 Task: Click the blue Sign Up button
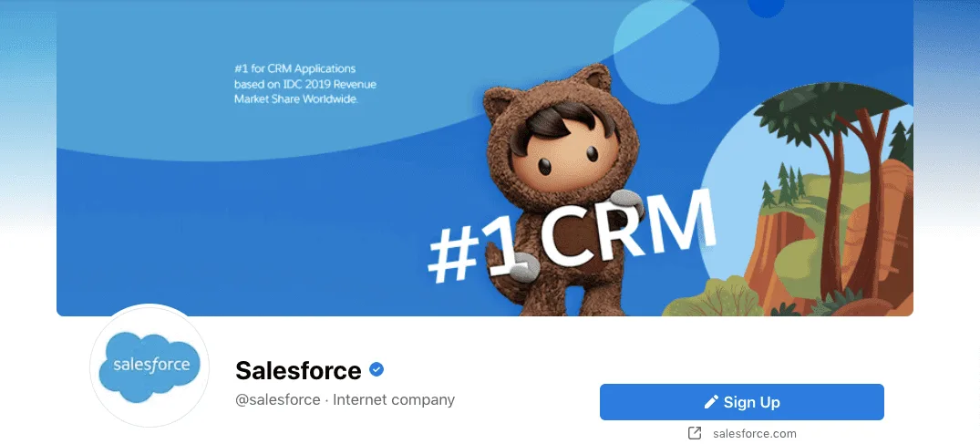(741, 402)
